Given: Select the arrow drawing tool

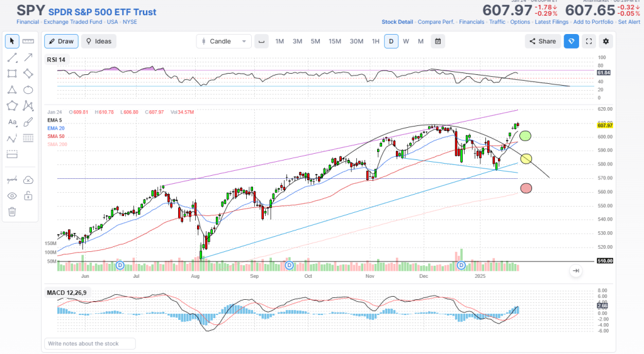Looking at the screenshot, I should (x=28, y=57).
